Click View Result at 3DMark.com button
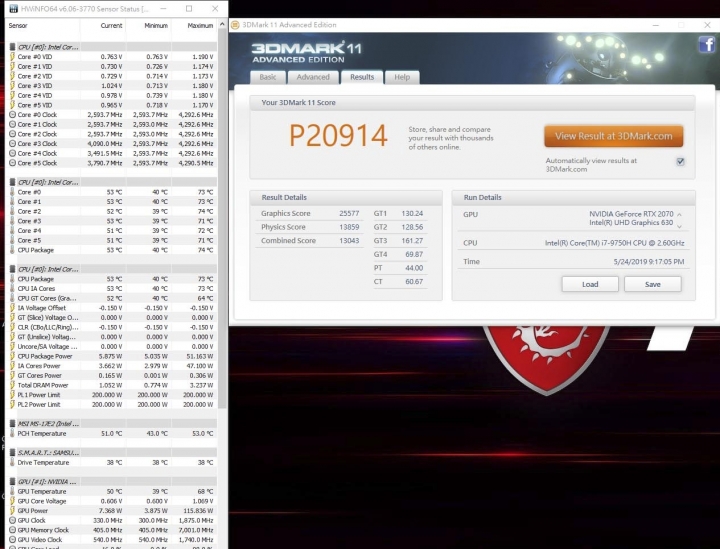 [x=613, y=136]
